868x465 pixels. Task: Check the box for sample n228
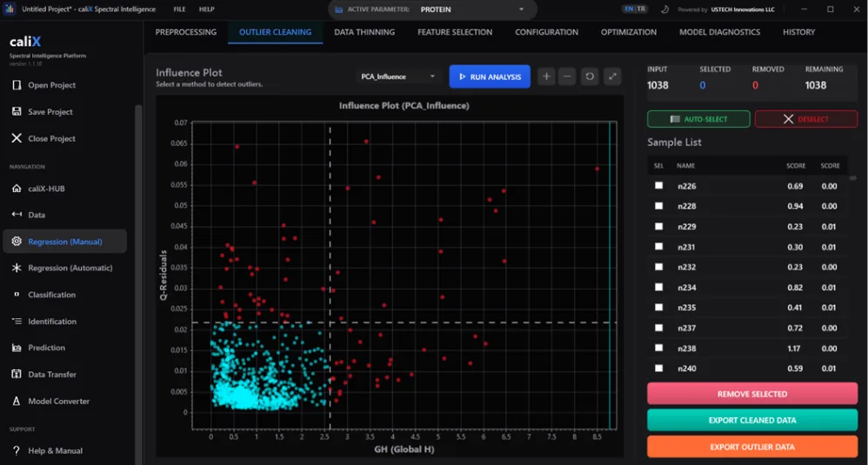[x=658, y=206]
